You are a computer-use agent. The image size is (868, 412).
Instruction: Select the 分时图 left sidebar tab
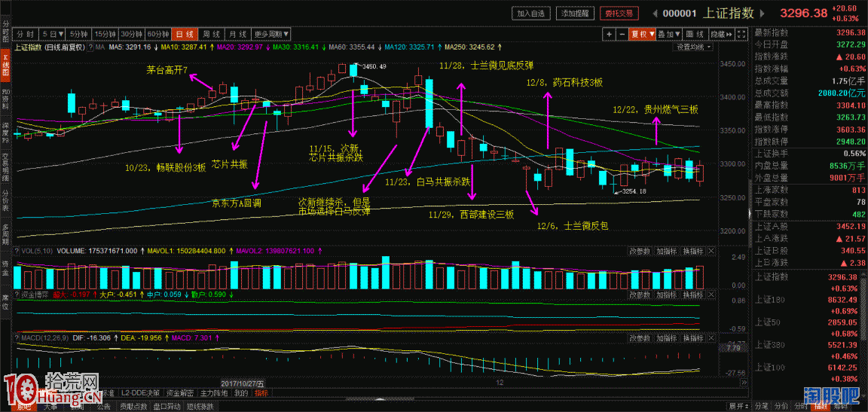coord(5,32)
